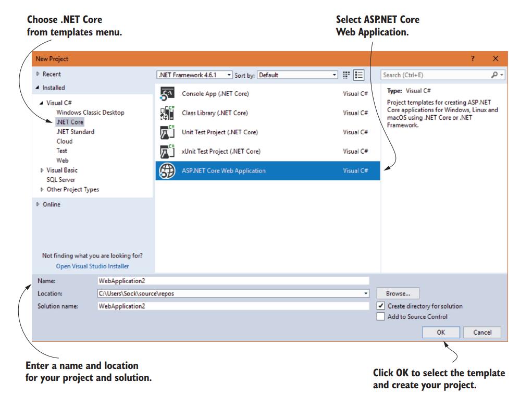The height and width of the screenshot is (394, 532).
Task: Select Windows Classic Desktop in tree
Action: pos(90,113)
